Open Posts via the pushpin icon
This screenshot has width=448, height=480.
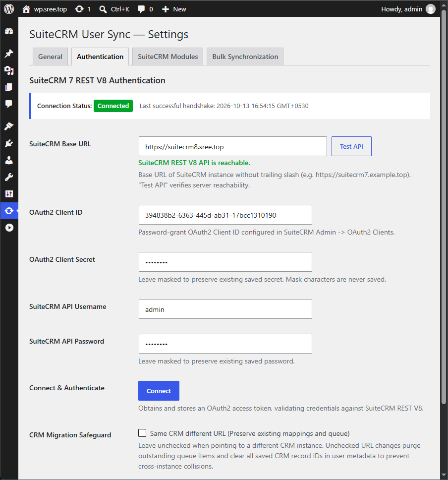click(x=9, y=54)
